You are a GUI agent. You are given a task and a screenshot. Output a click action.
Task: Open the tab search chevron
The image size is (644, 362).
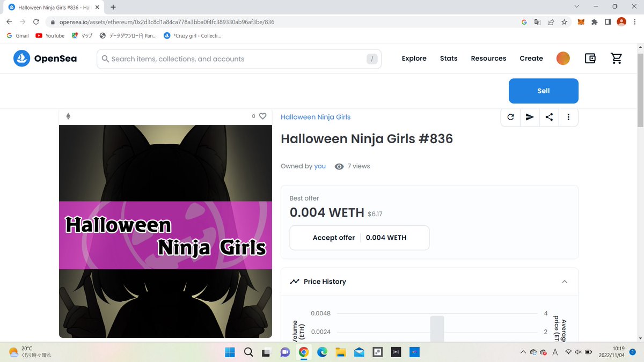tap(576, 6)
